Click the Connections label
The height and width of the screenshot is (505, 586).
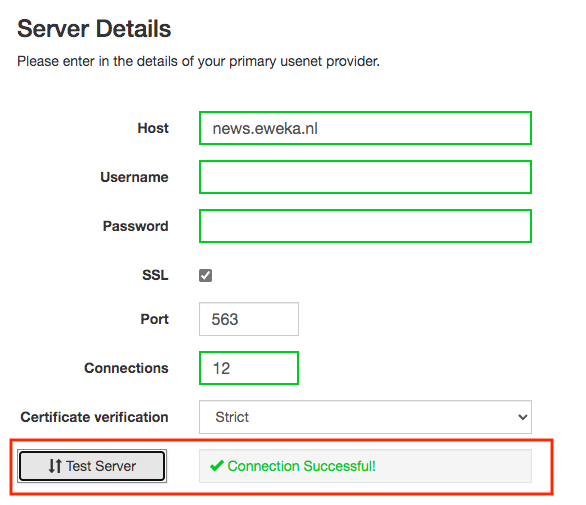126,368
